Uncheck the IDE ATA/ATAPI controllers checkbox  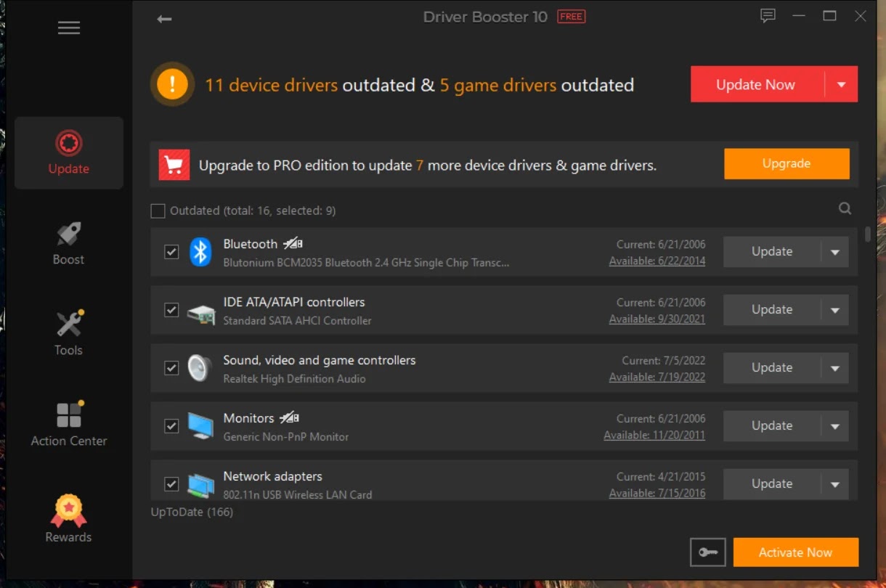pyautogui.click(x=171, y=310)
